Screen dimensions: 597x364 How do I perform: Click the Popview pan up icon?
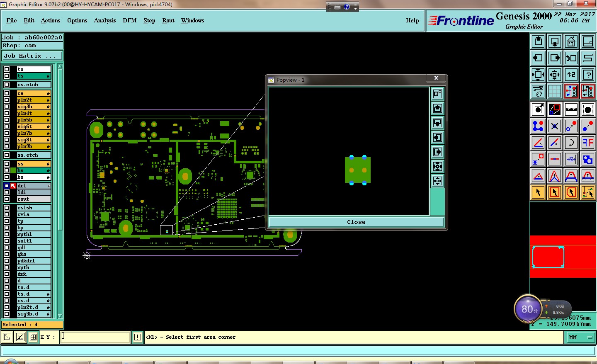click(x=437, y=109)
